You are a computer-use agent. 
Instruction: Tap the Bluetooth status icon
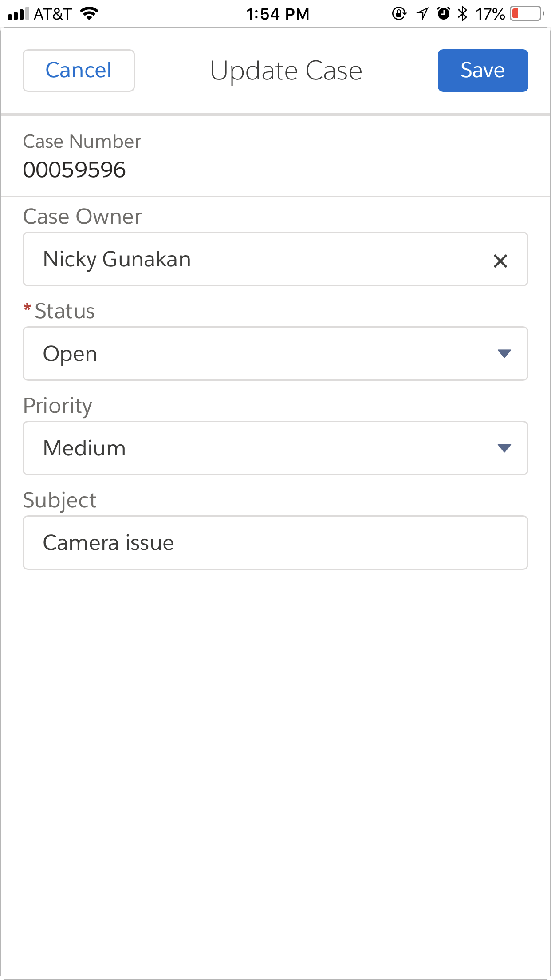coord(462,14)
